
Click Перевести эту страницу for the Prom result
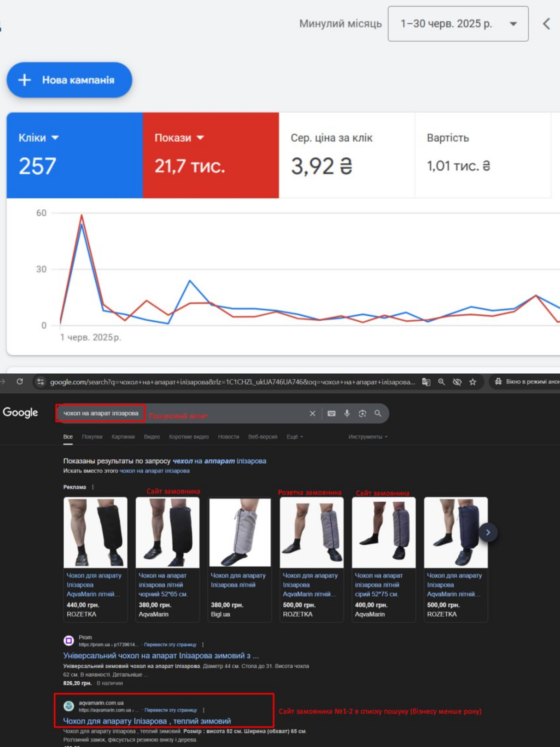(170, 645)
